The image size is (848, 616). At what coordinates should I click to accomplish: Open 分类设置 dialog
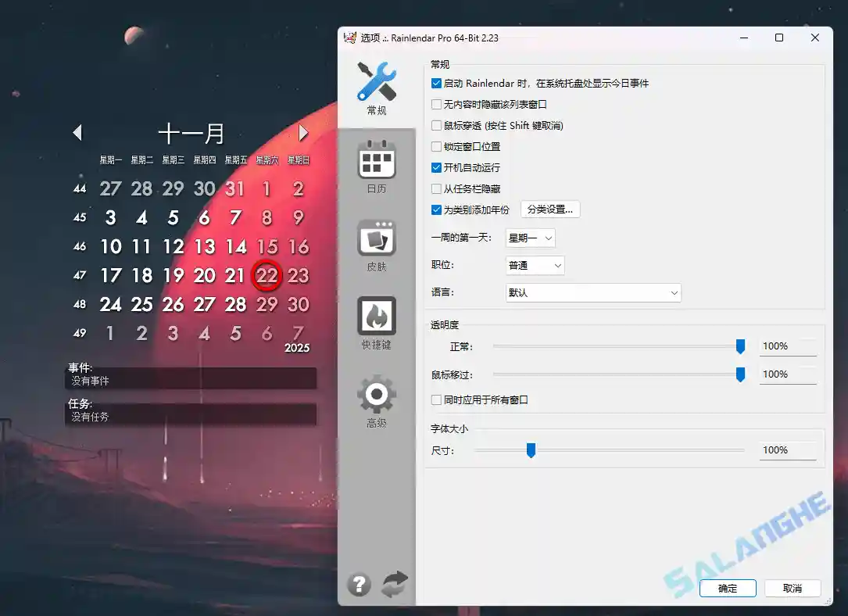pos(549,209)
